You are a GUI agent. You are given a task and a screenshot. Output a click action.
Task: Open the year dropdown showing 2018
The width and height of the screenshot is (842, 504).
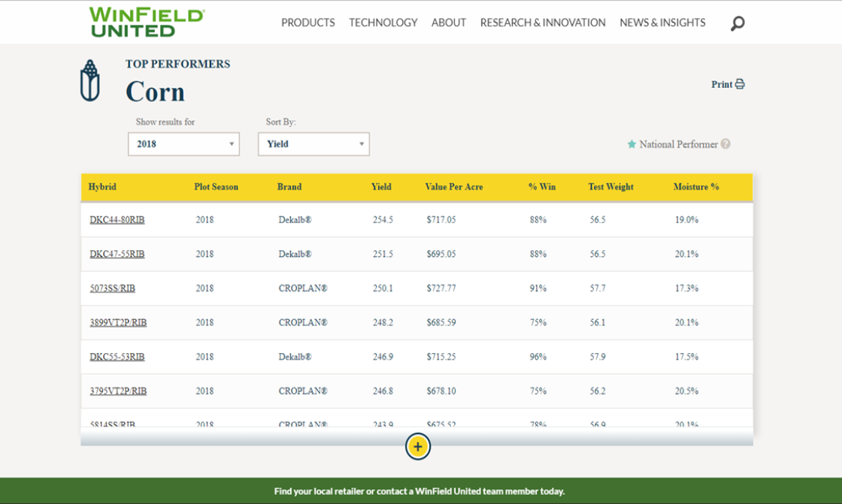click(x=183, y=144)
